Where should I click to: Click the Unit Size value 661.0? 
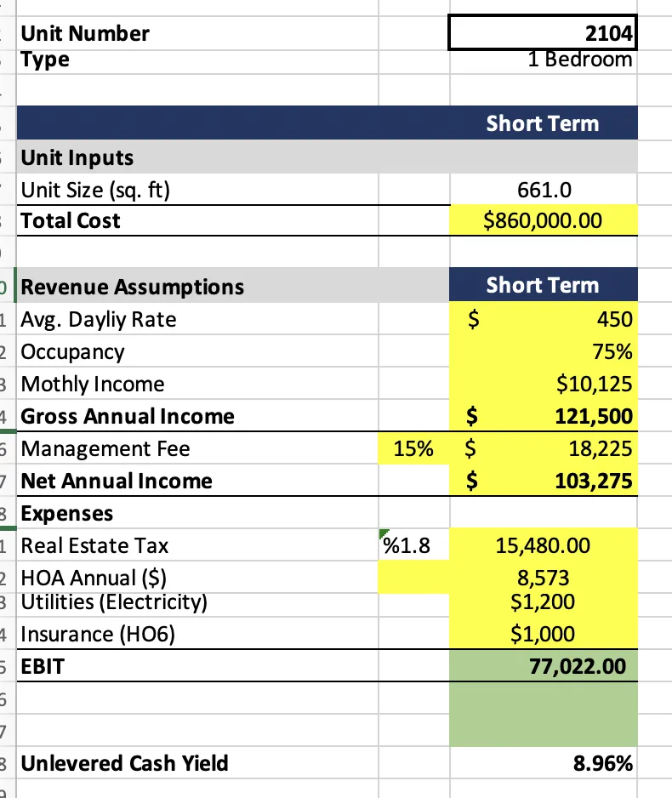click(x=544, y=190)
